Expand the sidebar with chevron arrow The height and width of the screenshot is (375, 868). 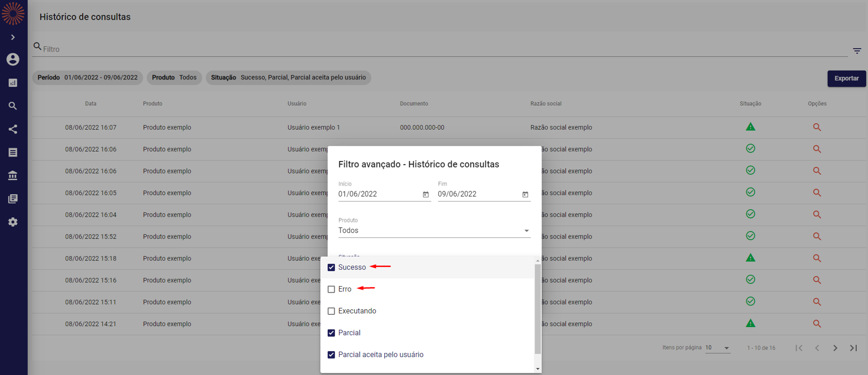click(13, 37)
